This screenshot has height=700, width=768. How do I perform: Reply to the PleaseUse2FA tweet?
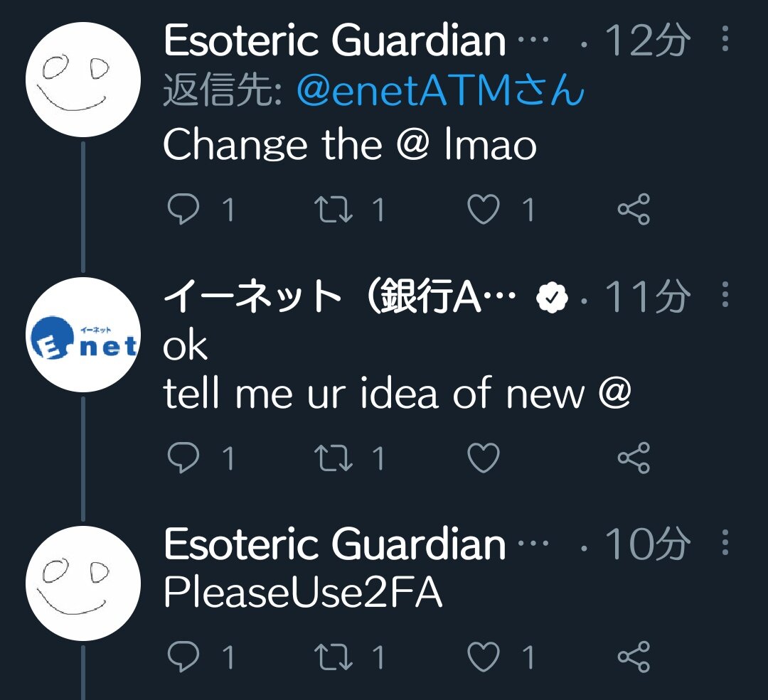183,657
